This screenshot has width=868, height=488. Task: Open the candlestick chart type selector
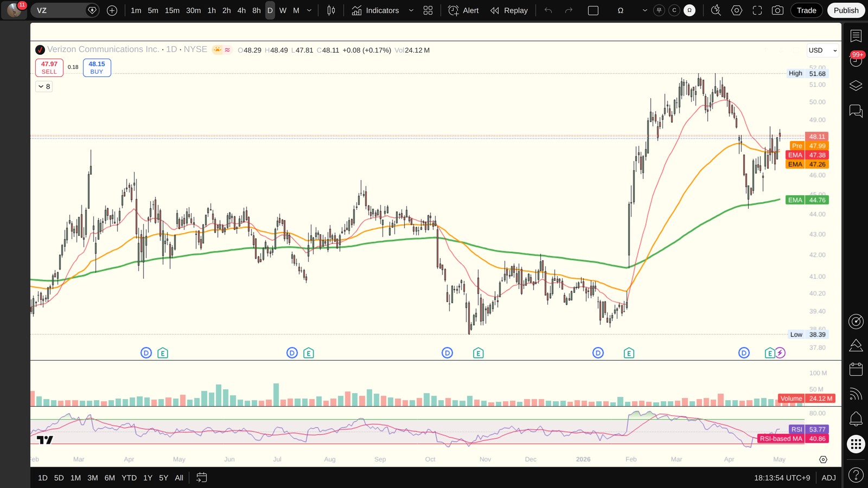coord(331,10)
